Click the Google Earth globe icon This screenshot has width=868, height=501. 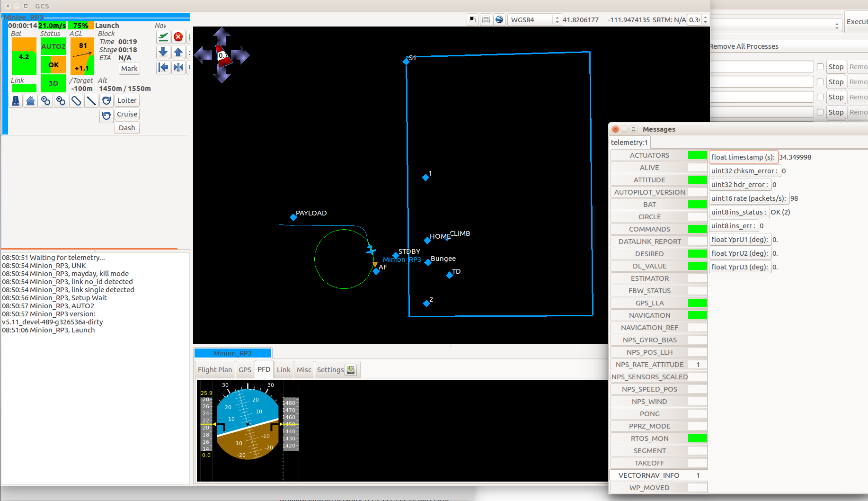[499, 19]
